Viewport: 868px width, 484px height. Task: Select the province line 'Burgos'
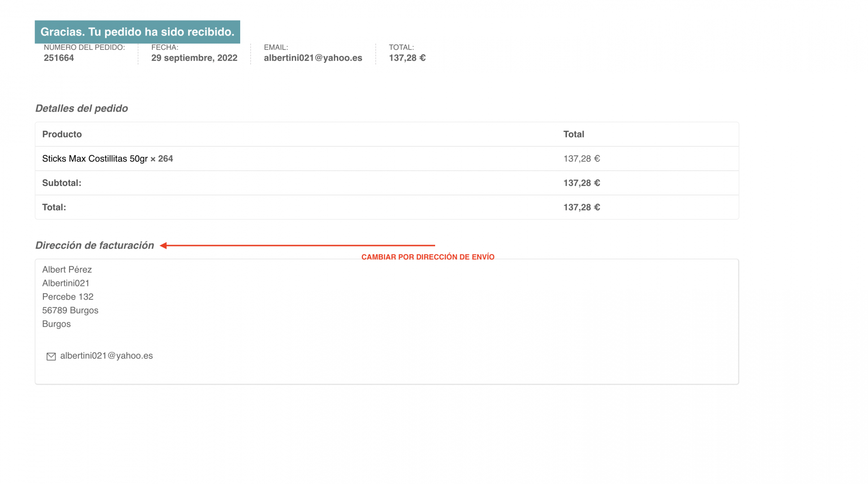(x=56, y=324)
